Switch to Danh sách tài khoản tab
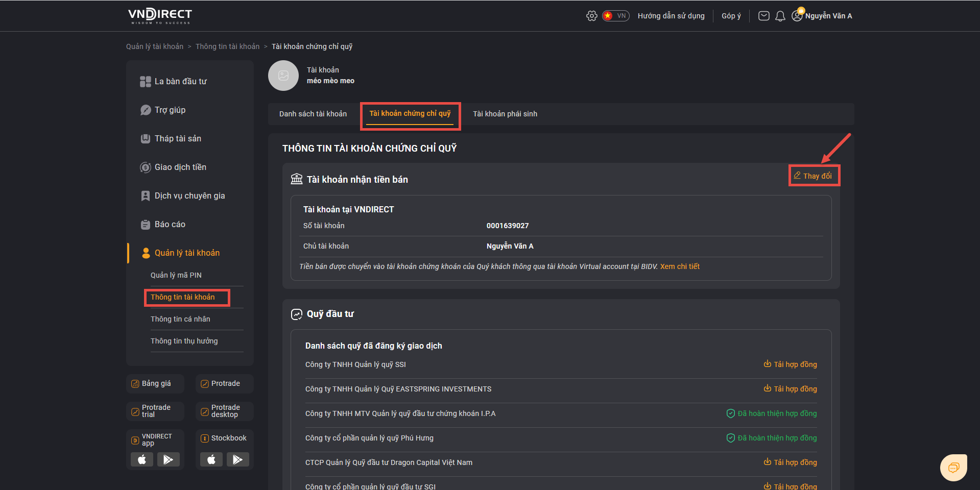The width and height of the screenshot is (980, 490). pos(313,114)
